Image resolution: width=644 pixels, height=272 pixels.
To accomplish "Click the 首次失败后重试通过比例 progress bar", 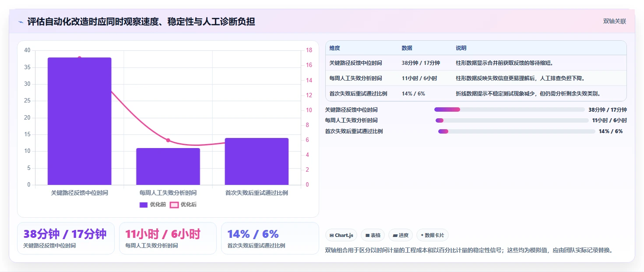I will click(x=517, y=131).
